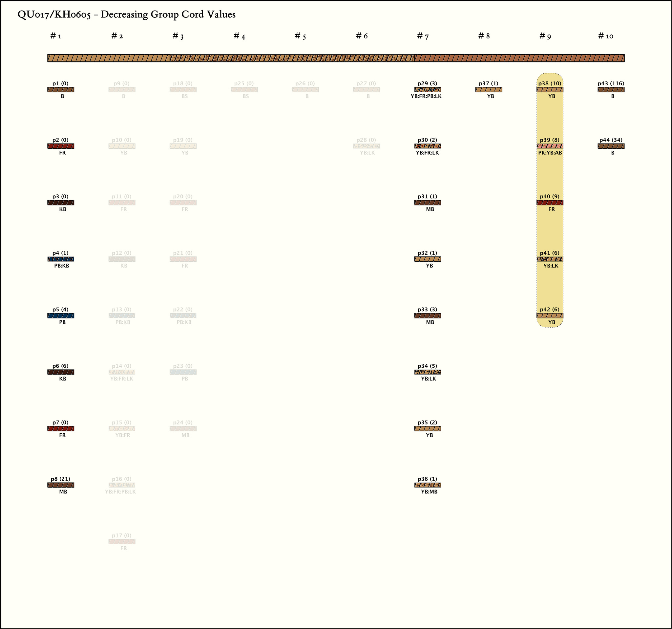Click the p43 (116) cord swatch
The height and width of the screenshot is (629, 672).
[611, 90]
